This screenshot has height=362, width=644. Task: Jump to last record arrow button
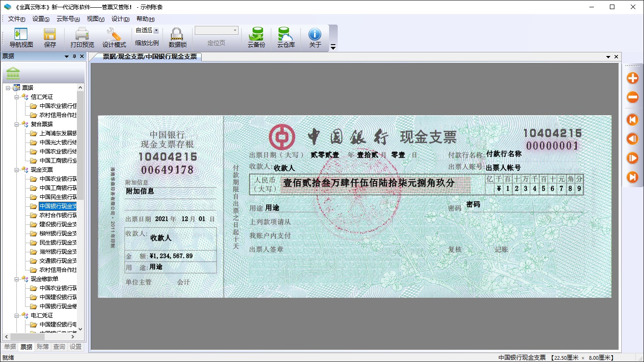click(x=633, y=177)
